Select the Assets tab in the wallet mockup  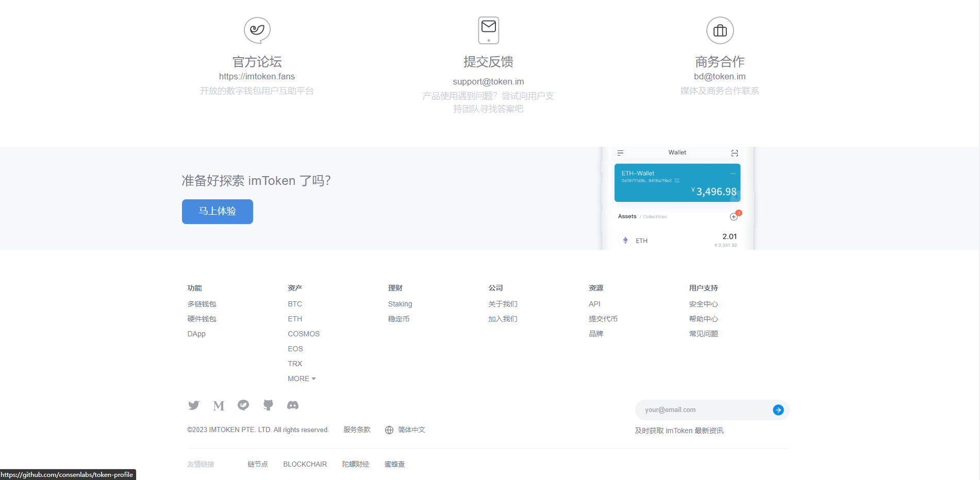(x=627, y=217)
